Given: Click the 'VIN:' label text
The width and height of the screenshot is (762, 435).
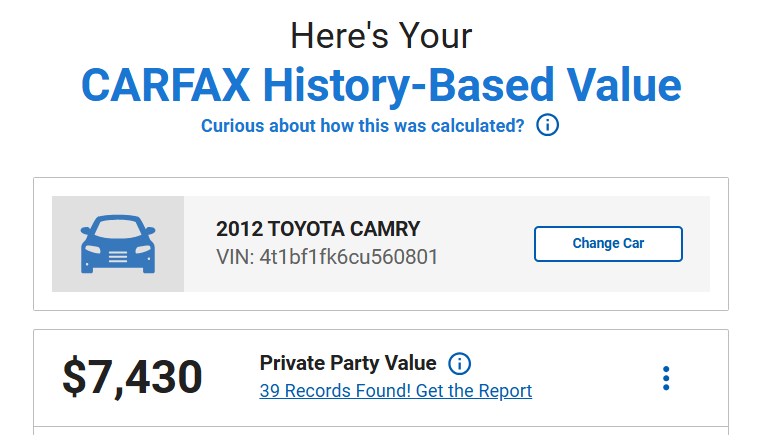Looking at the screenshot, I should tap(235, 257).
